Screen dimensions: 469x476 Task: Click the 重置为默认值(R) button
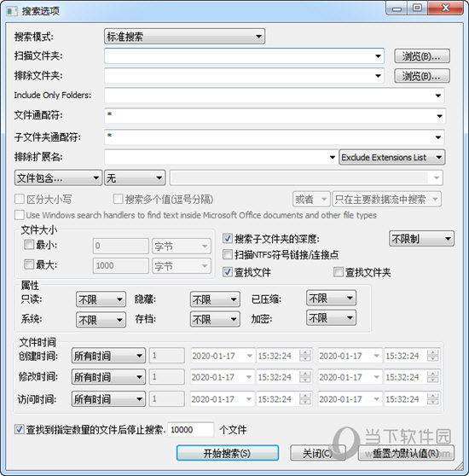406,453
